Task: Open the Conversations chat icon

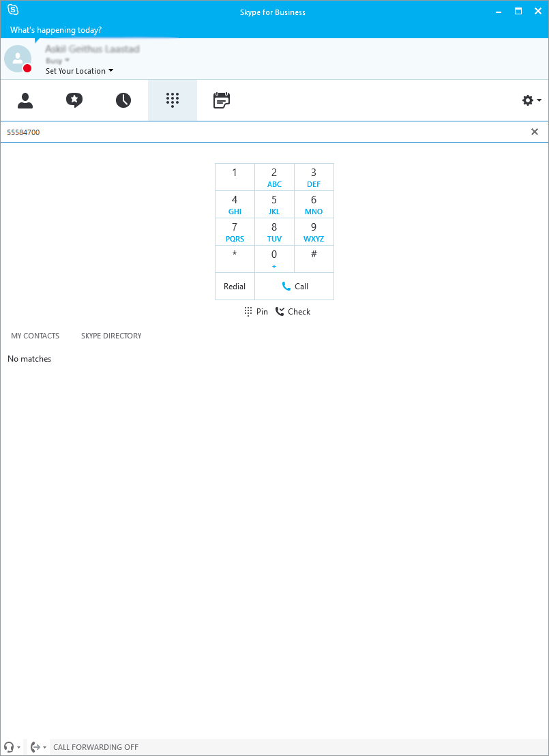Action: (74, 100)
